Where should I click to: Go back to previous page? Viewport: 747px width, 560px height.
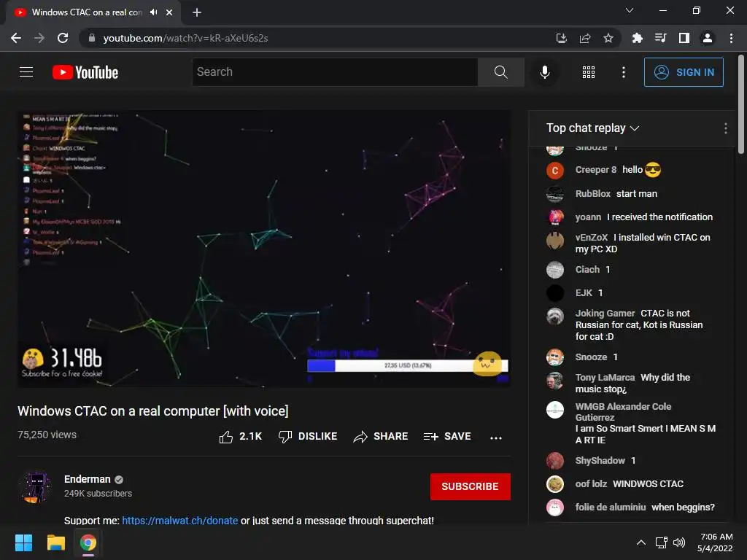[x=16, y=38]
